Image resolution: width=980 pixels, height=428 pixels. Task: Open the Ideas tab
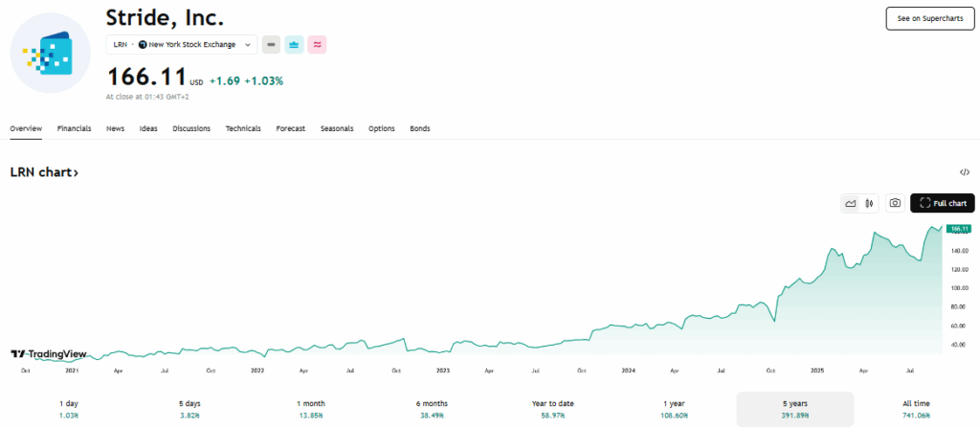[x=148, y=128]
